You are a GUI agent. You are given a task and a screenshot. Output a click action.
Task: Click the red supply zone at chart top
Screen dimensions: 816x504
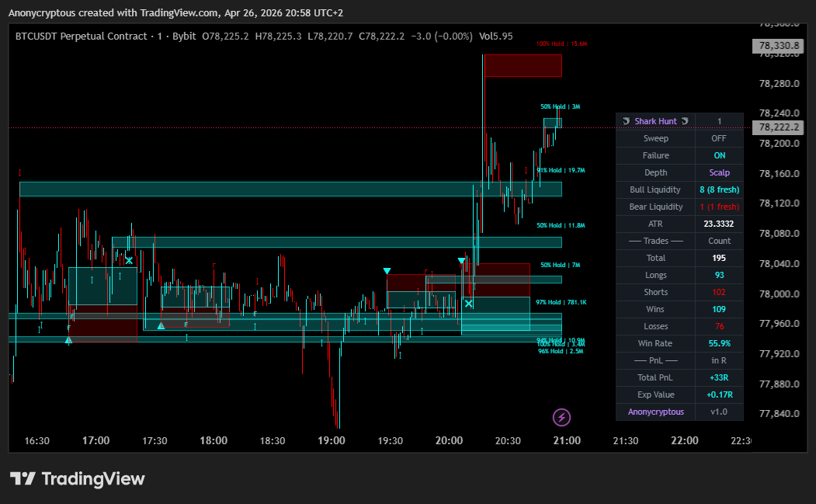(x=523, y=65)
